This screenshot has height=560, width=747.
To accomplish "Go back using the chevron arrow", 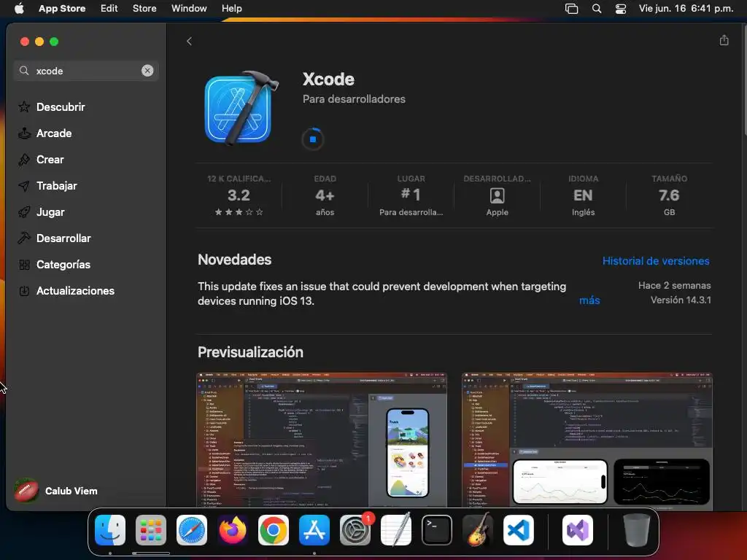I will [189, 42].
